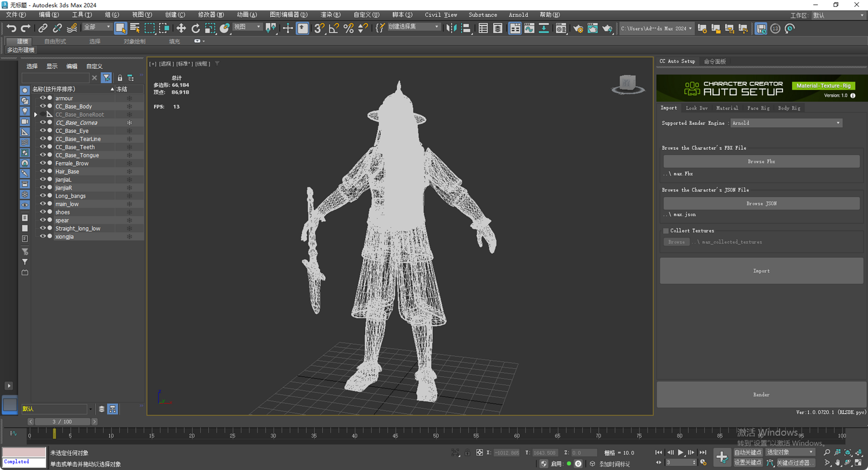Viewport: 868px width, 470px height.
Task: Activate the Mirror tool icon
Action: tap(451, 28)
